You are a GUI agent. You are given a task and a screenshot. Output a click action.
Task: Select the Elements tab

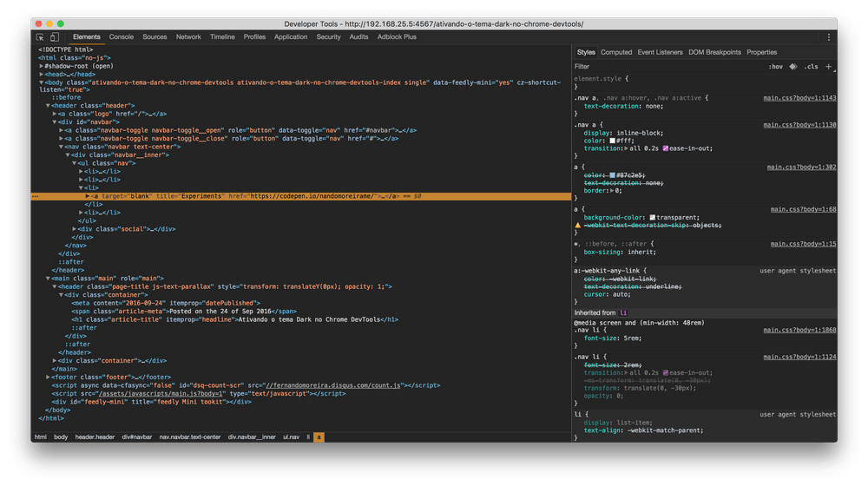pos(86,37)
